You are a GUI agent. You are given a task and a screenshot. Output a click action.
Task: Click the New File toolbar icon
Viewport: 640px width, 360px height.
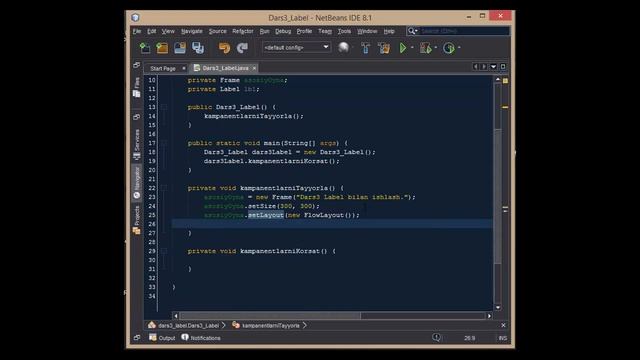coord(144,48)
